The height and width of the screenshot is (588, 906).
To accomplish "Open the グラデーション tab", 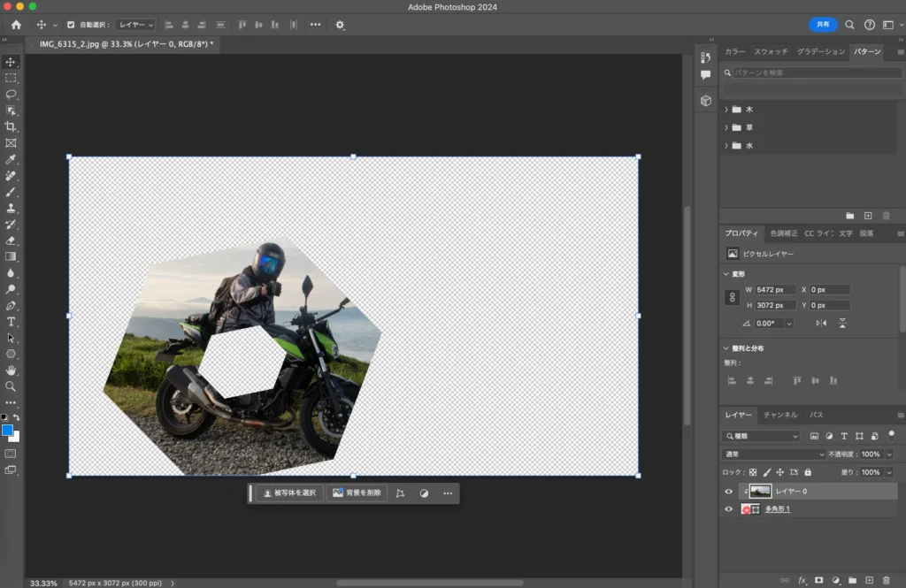I will (820, 52).
